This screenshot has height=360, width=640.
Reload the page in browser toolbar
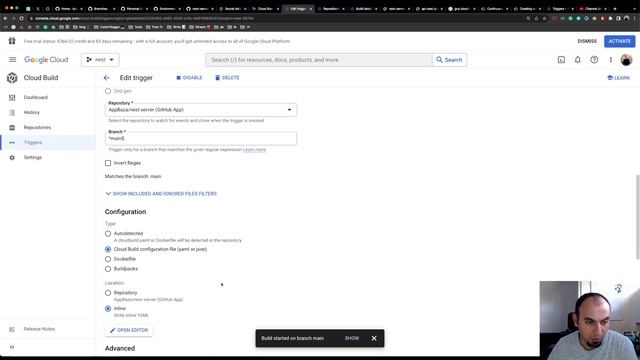pos(22,18)
